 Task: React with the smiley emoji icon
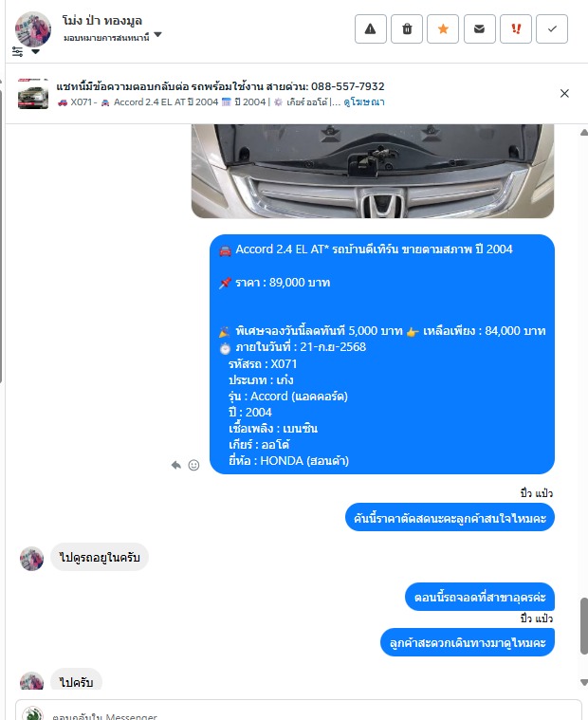pos(193,465)
